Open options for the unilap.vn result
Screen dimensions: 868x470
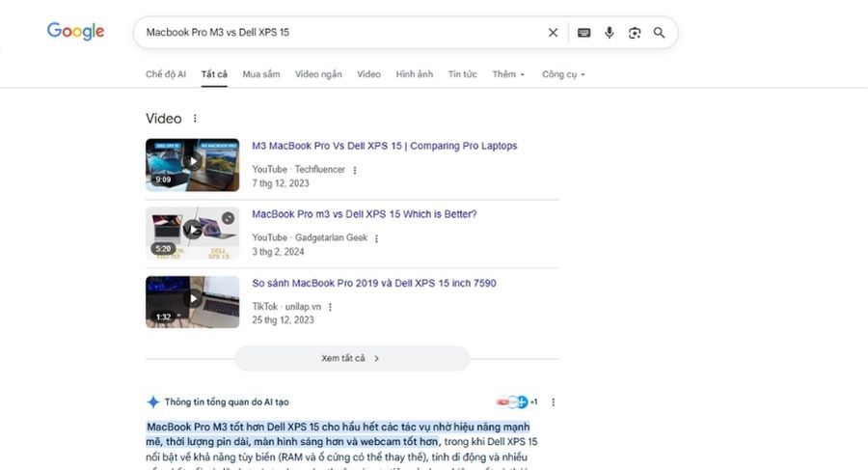click(330, 307)
